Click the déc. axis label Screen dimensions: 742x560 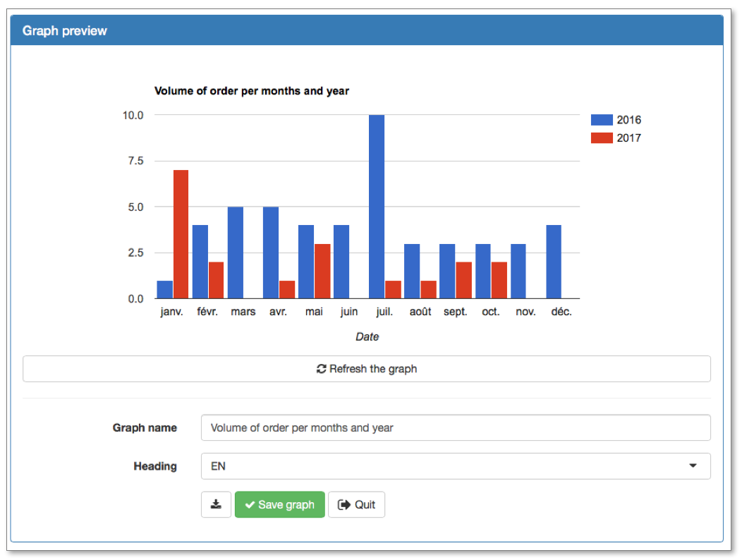(x=561, y=312)
